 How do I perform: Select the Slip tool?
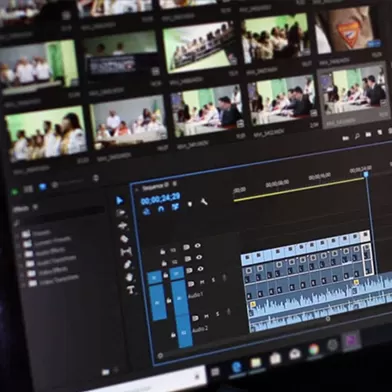tap(126, 252)
